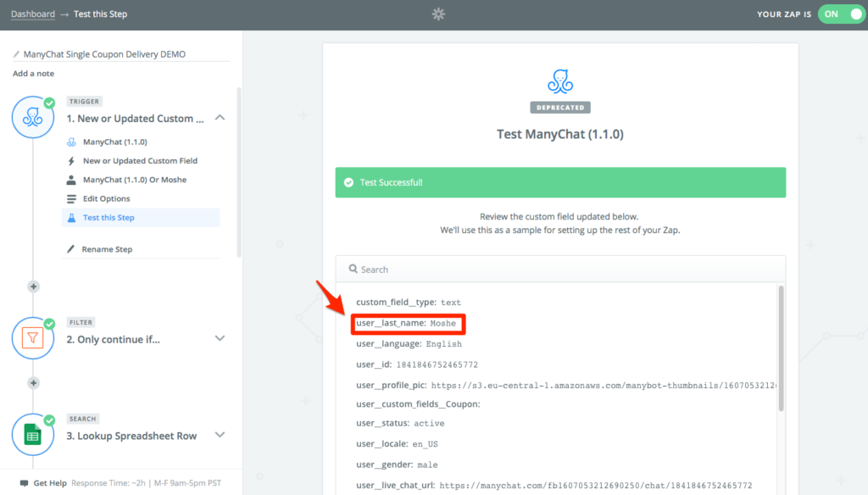Select user__last_name: Moshe row
Image resolution: width=868 pixels, height=495 pixels.
[406, 323]
